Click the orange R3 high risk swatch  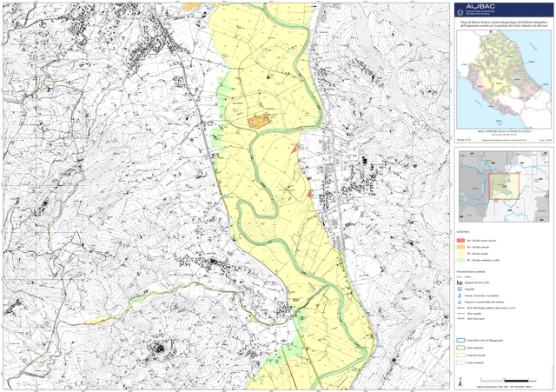460,247
